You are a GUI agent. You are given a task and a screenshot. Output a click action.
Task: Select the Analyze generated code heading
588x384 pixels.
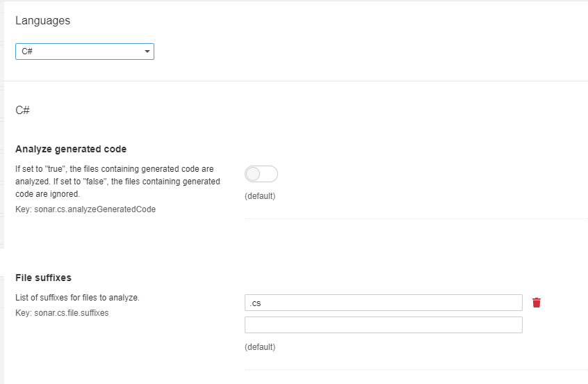coord(71,149)
